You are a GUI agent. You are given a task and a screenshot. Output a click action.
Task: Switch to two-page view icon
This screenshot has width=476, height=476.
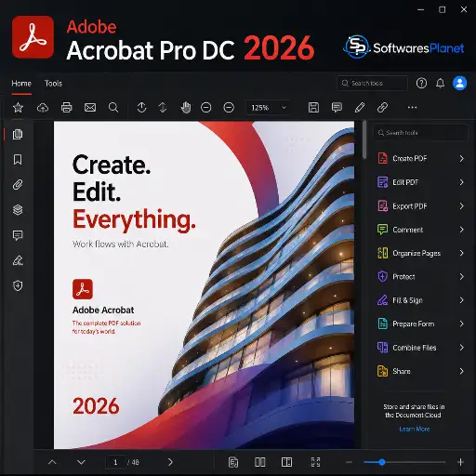coord(259,462)
